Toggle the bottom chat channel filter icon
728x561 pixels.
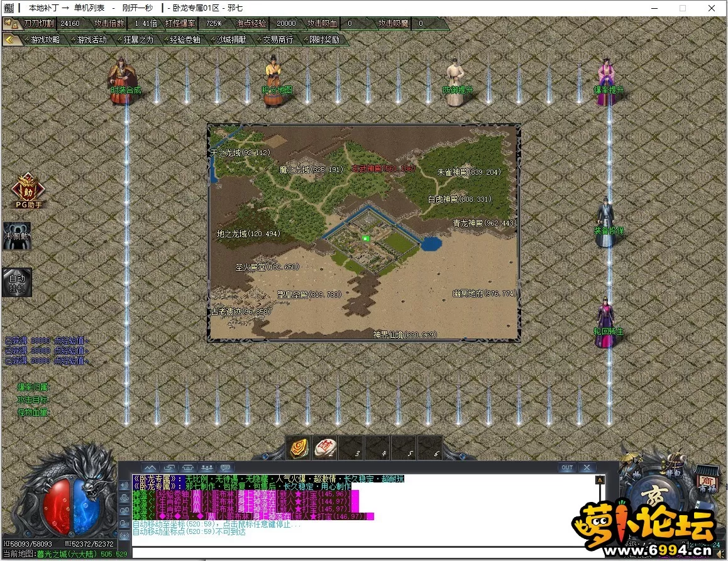pos(124,535)
